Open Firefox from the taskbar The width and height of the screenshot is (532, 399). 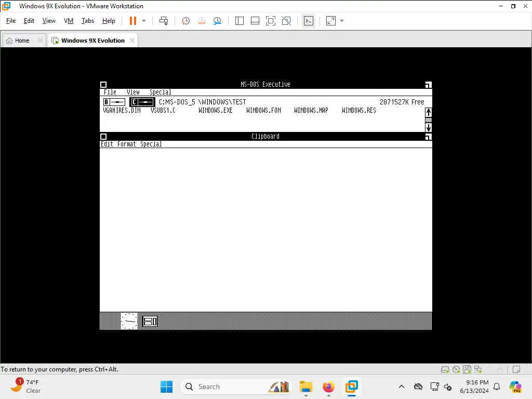328,387
